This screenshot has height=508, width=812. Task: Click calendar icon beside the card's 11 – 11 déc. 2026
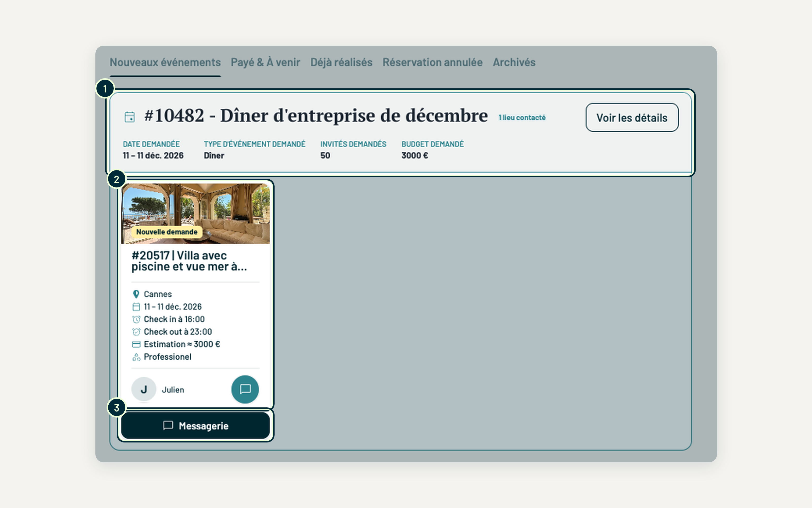136,307
